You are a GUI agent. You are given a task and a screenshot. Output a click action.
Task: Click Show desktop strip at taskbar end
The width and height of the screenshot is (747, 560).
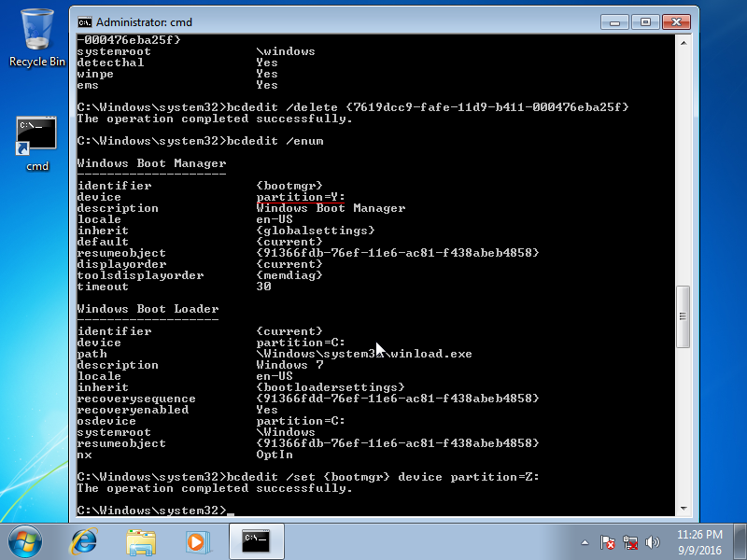740,542
